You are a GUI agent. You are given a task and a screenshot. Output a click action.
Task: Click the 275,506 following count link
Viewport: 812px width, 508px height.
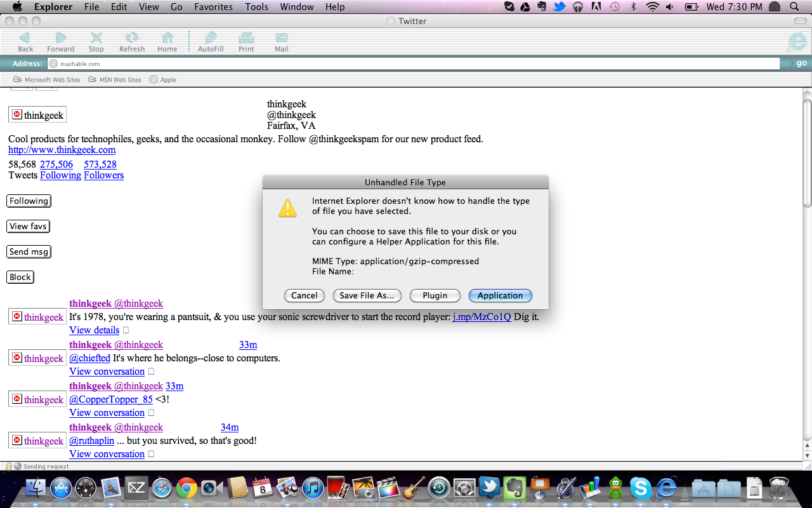[56, 164]
